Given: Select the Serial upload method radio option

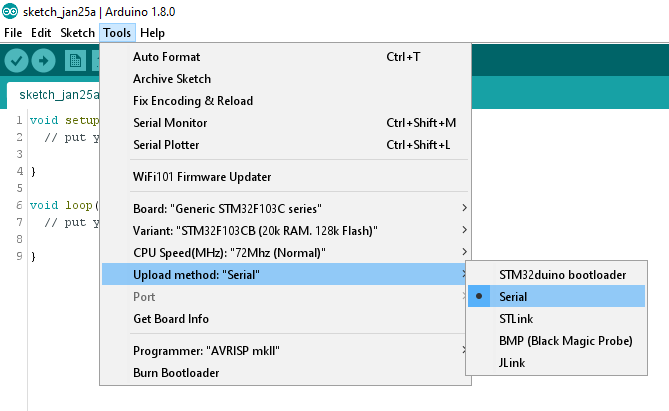Looking at the screenshot, I should 556,297.
